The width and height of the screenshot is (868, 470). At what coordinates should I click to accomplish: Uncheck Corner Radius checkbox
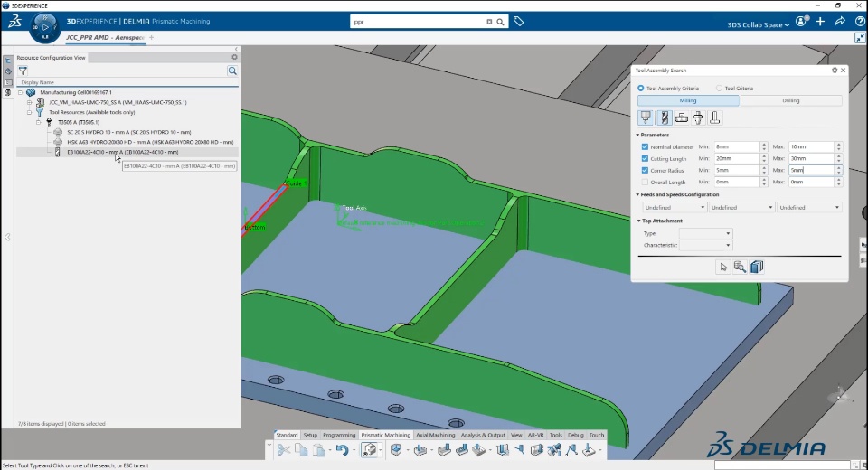pyautogui.click(x=645, y=171)
